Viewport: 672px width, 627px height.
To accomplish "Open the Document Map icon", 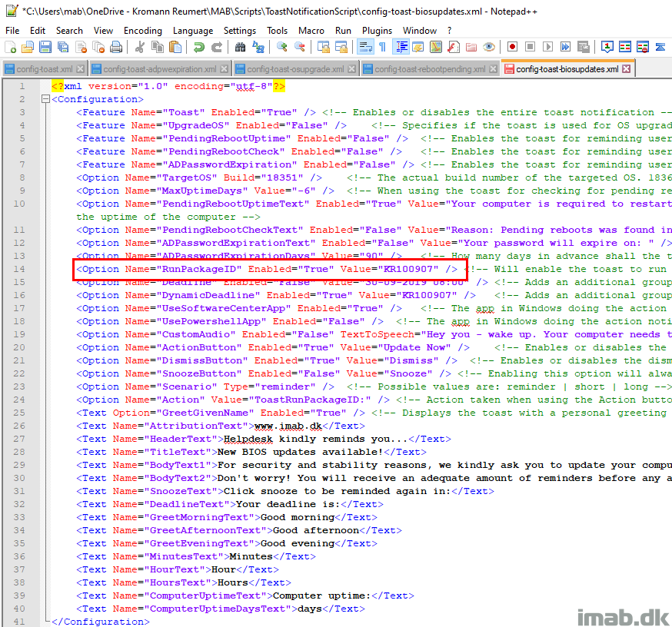I will pos(436,47).
